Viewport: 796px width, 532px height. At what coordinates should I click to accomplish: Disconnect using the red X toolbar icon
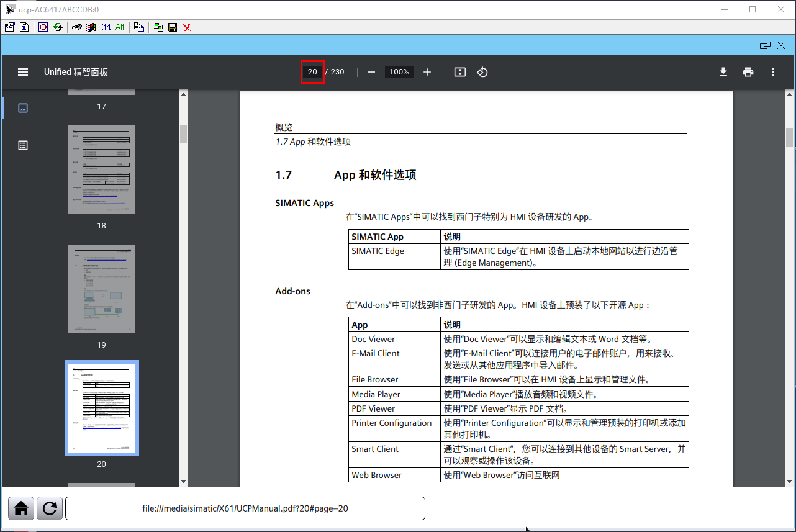pos(187,27)
